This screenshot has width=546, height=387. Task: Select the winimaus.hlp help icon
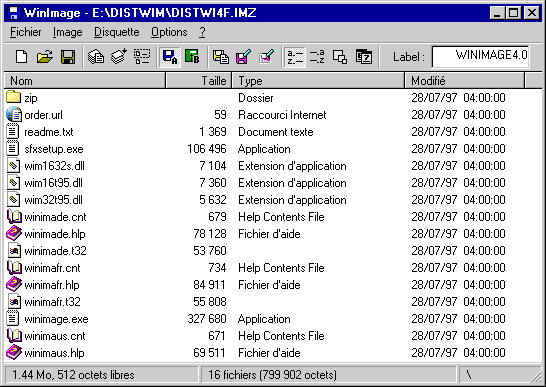[14, 352]
